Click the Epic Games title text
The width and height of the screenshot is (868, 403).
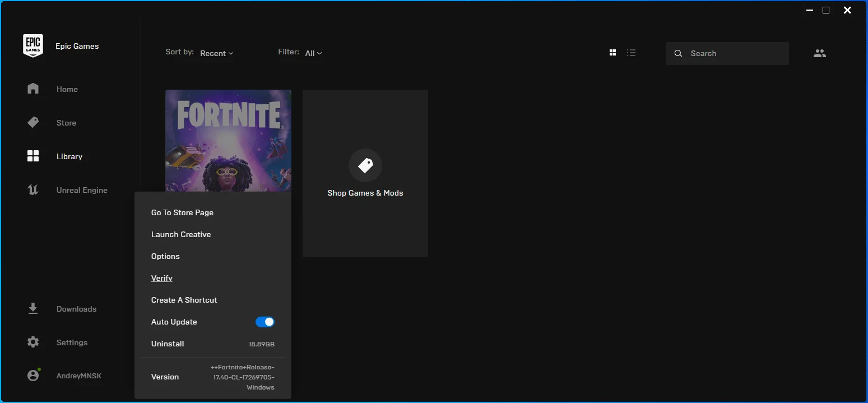pos(77,46)
